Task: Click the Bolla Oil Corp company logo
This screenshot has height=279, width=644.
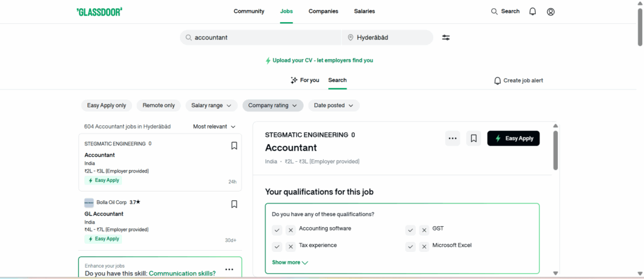Action: tap(89, 202)
